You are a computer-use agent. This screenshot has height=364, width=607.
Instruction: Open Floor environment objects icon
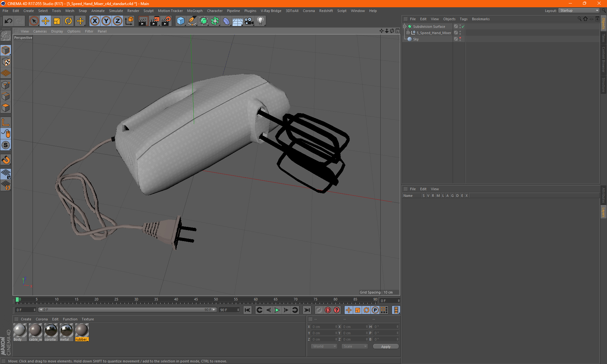[237, 21]
